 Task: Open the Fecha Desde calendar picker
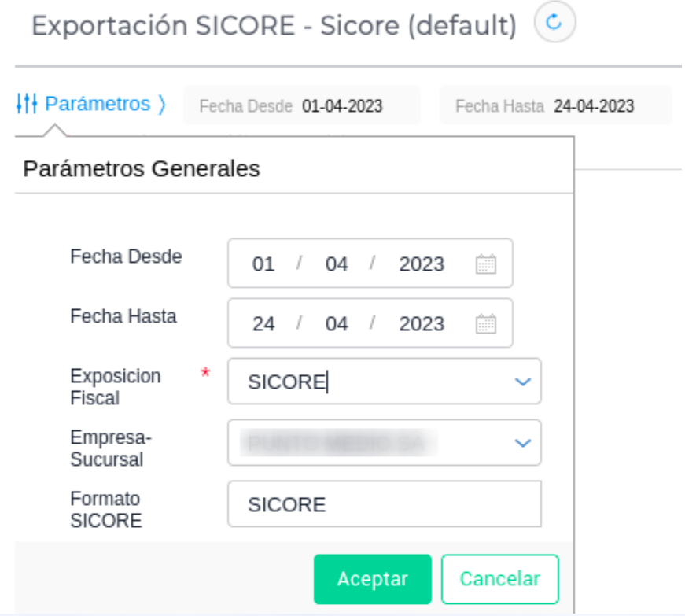tap(486, 264)
